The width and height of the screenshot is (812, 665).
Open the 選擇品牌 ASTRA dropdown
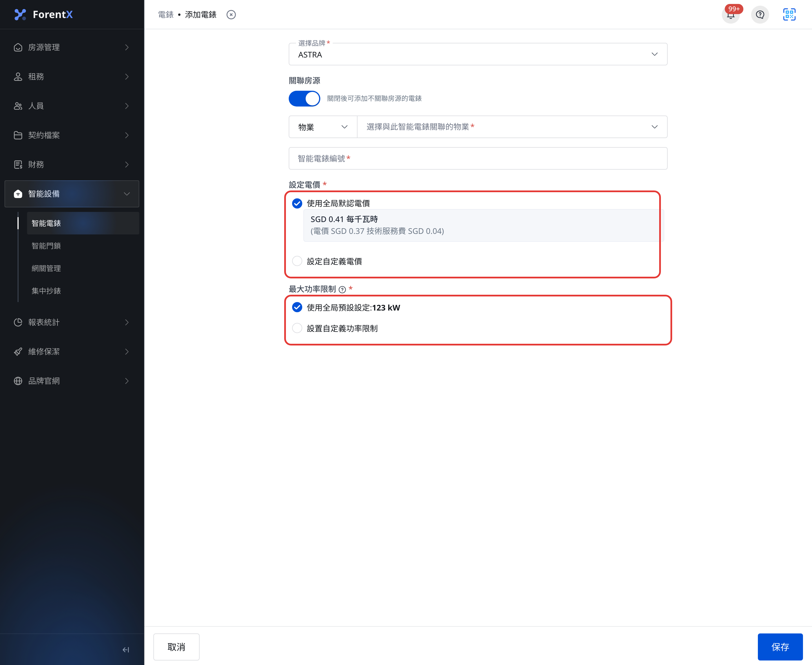[x=478, y=54]
